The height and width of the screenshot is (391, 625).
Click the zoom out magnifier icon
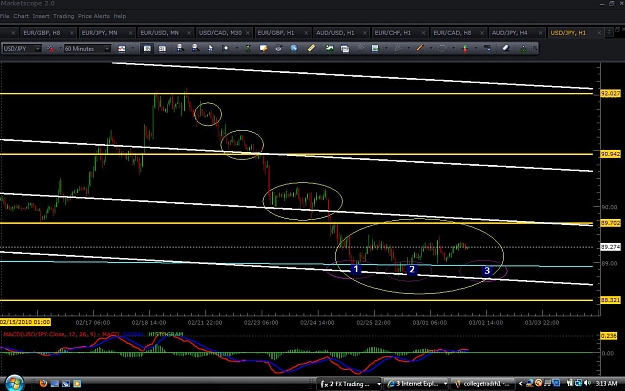pos(195,48)
